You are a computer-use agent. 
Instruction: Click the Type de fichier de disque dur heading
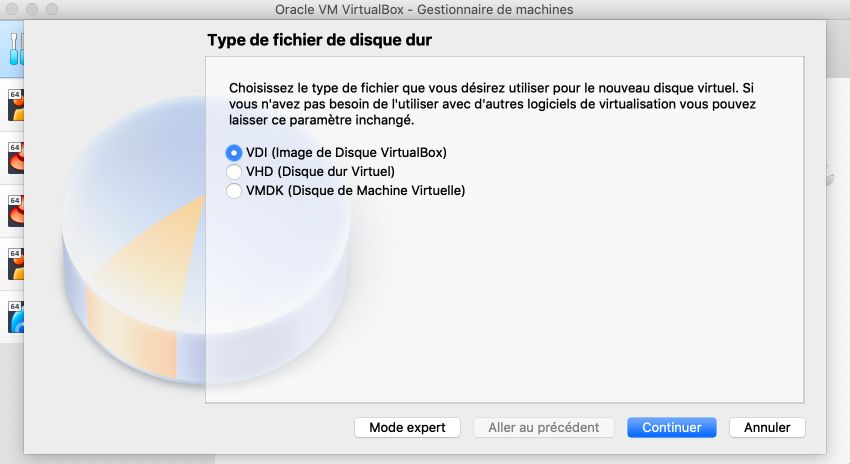(319, 40)
